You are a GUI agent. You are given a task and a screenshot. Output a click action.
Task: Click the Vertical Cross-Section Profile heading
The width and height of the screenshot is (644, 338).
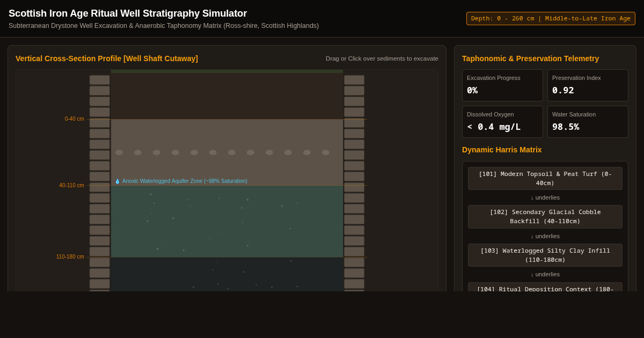coord(107,58)
